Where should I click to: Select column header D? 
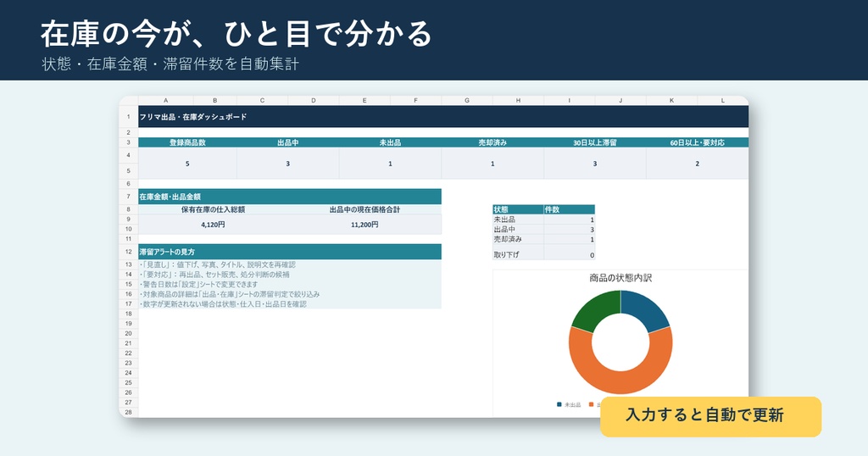pyautogui.click(x=314, y=100)
